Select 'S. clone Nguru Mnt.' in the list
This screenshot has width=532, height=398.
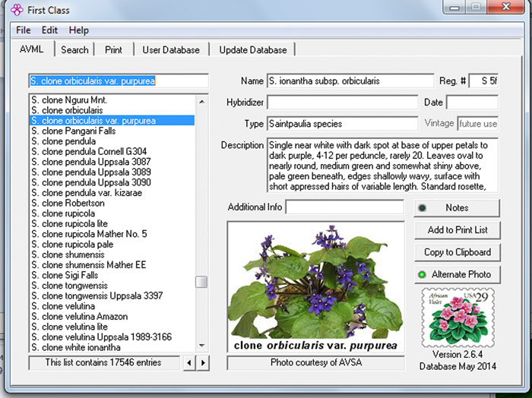(x=112, y=100)
